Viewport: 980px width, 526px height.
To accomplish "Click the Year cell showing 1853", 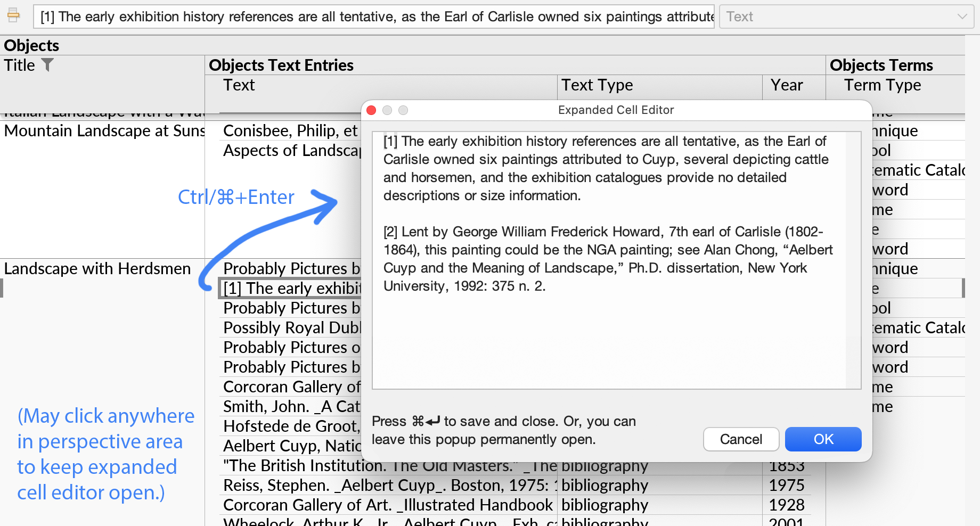I will pos(788,465).
